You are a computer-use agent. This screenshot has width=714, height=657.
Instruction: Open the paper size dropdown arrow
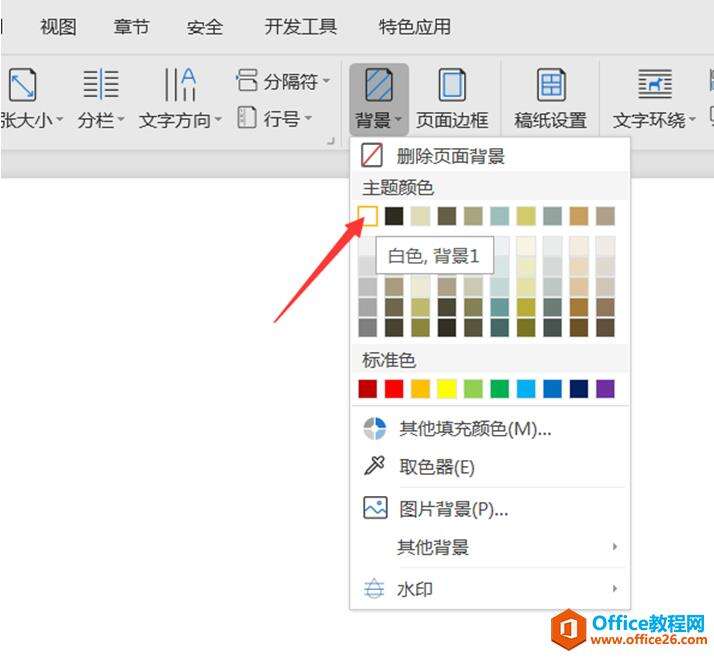tap(59, 119)
